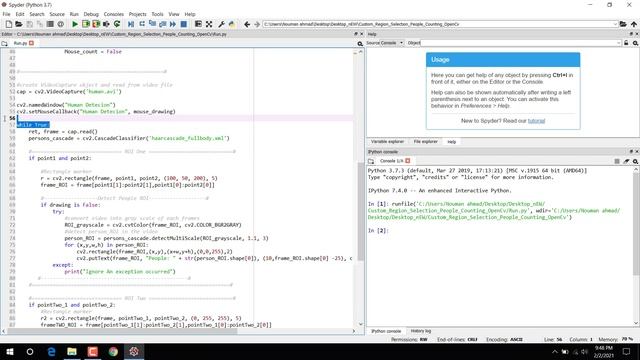Click the @ find symbols icon
The width and height of the screenshot is (640, 360).
[x=60, y=24]
